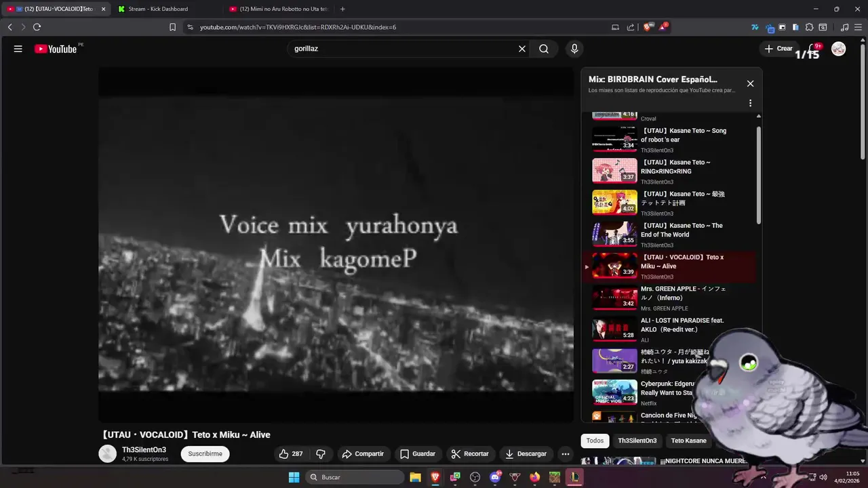Screen dimensions: 868x488
Task: Show hidden system tray icons chevron
Action: [x=764, y=477]
